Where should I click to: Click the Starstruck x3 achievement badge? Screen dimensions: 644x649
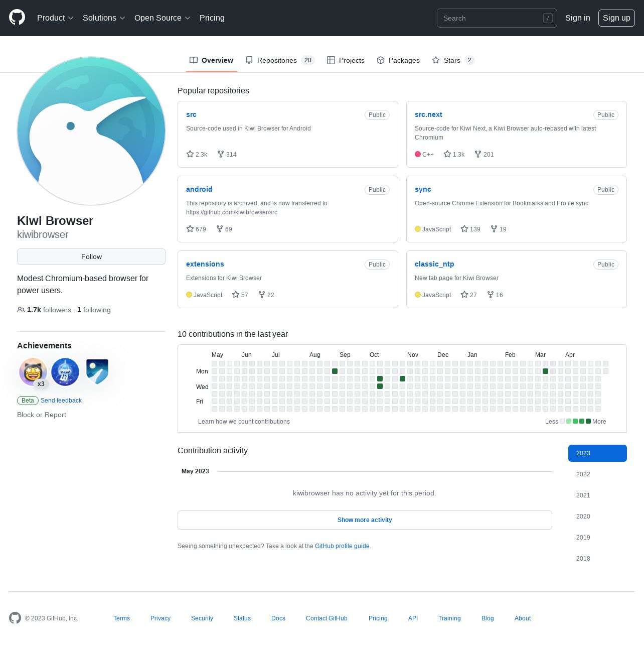coord(33,372)
